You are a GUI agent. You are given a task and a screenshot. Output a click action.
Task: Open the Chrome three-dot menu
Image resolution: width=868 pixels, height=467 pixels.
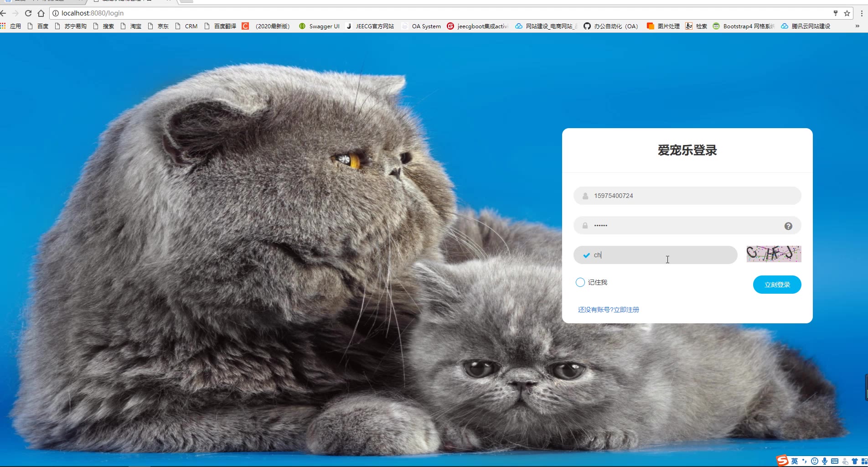862,13
